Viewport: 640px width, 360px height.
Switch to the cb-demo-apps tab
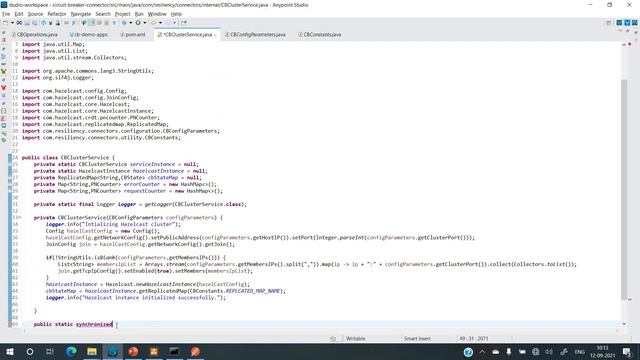(x=89, y=35)
